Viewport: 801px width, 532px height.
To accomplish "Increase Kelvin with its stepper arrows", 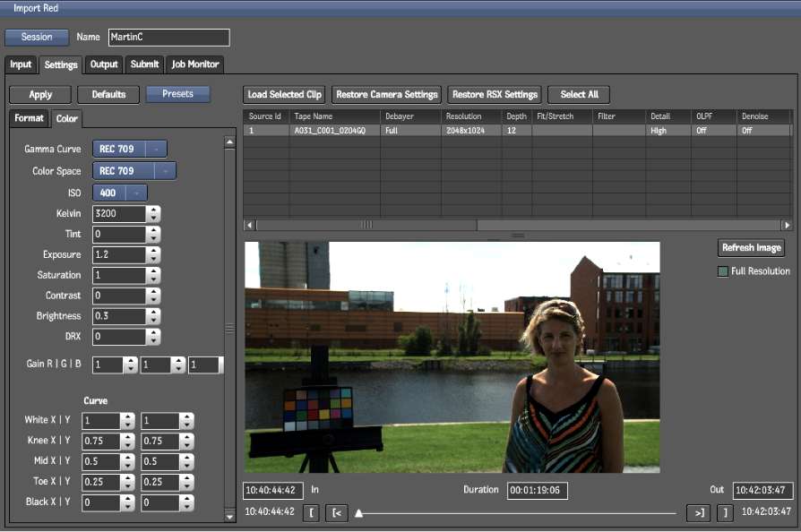I will point(153,210).
